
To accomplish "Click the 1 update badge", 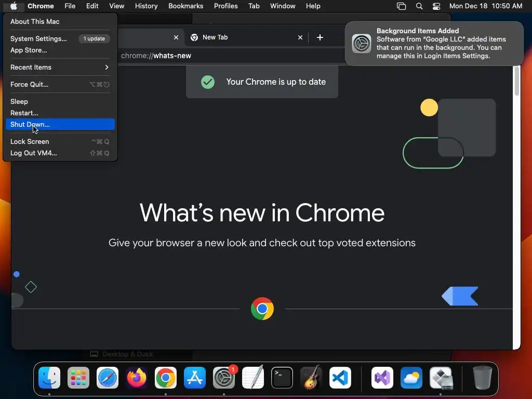I will coord(94,38).
